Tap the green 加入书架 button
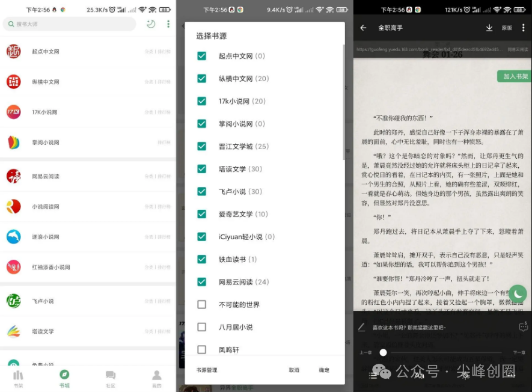Screen dimensions: 532x392 point(514,76)
